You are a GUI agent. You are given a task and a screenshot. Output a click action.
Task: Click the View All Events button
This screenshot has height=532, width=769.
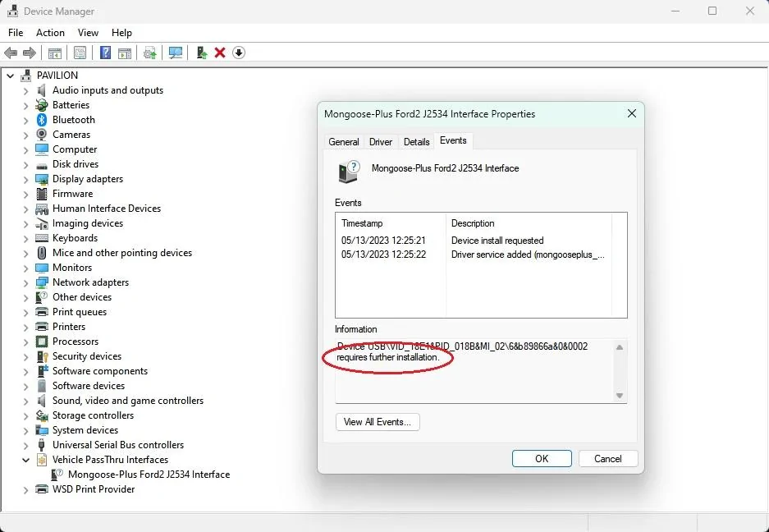click(378, 422)
